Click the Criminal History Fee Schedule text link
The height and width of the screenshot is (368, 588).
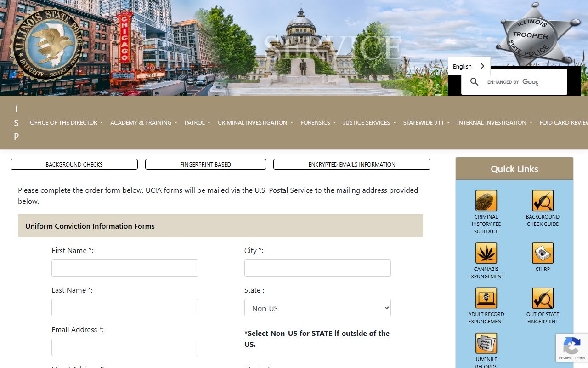click(x=486, y=224)
